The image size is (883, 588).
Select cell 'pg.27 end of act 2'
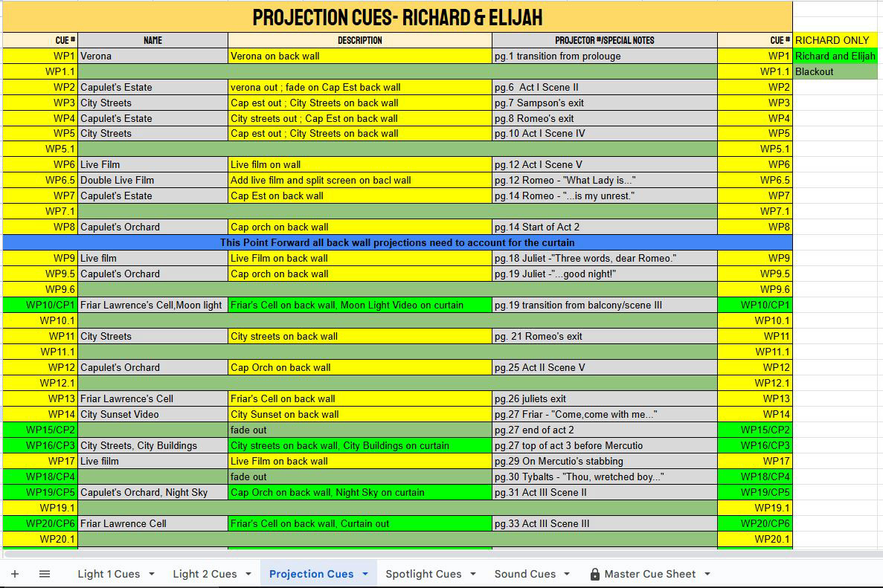coord(605,430)
